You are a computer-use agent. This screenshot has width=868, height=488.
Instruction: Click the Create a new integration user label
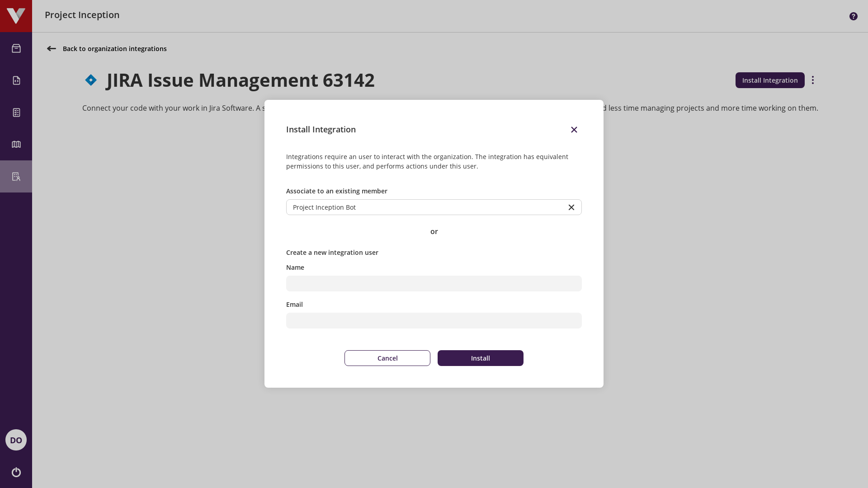(332, 253)
